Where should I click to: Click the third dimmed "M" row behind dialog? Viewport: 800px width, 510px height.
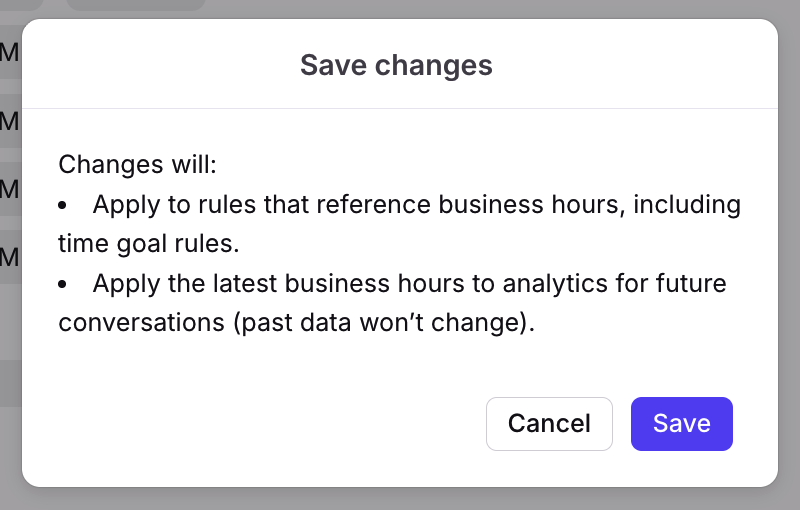[9, 189]
